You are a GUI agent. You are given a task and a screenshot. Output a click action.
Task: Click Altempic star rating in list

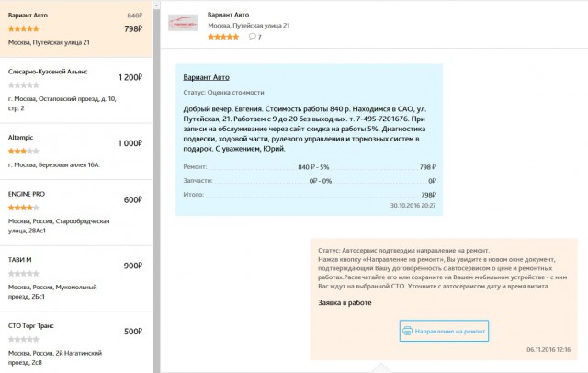click(24, 151)
